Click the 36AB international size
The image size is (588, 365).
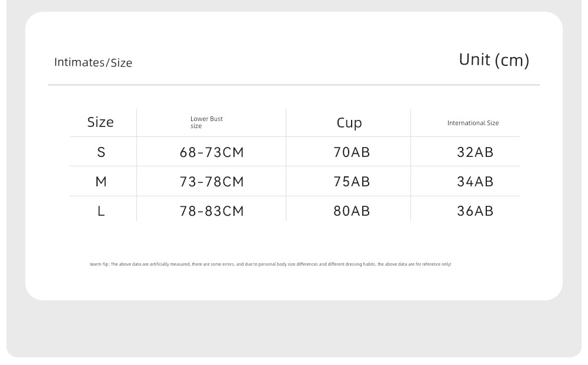475,211
